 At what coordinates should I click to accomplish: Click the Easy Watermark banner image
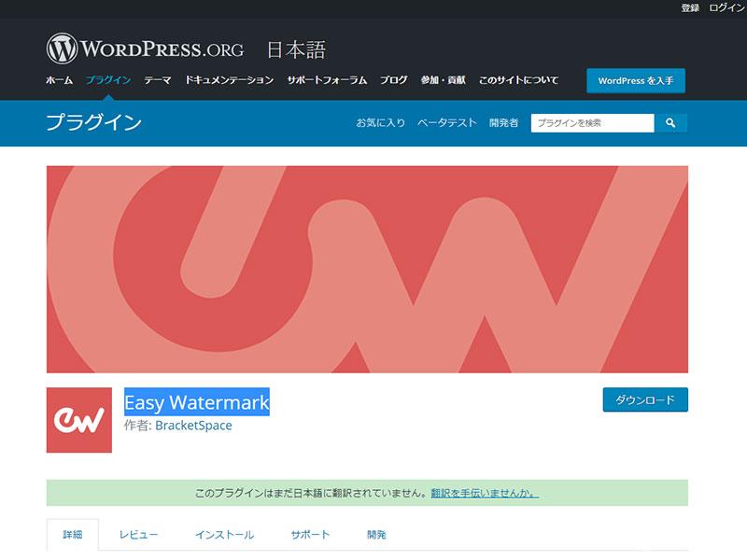(x=367, y=269)
